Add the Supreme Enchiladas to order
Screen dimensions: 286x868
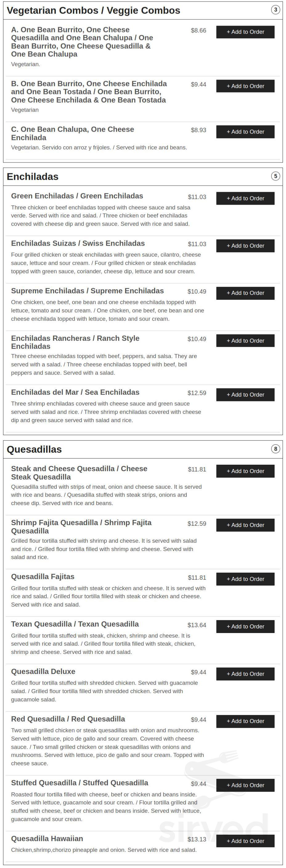pyautogui.click(x=245, y=293)
